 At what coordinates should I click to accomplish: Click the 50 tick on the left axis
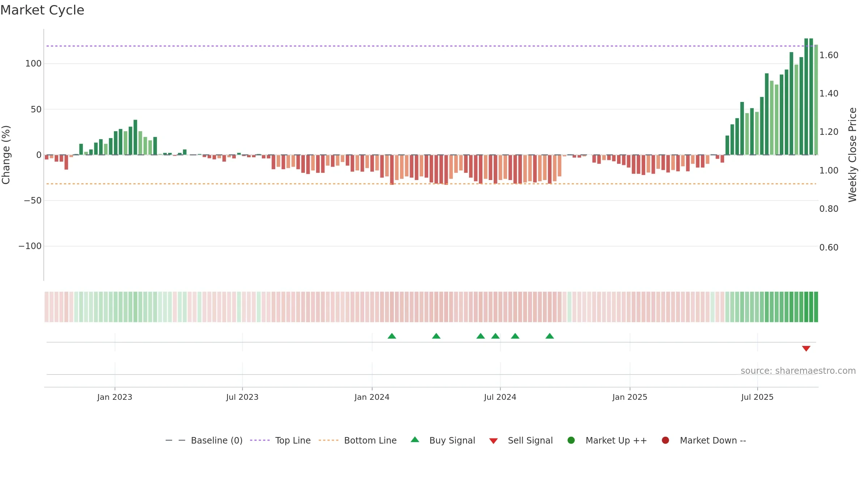[x=36, y=109]
